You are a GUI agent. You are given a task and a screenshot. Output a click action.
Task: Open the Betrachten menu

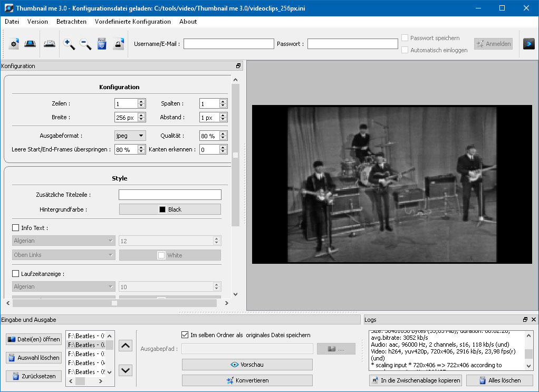(72, 21)
